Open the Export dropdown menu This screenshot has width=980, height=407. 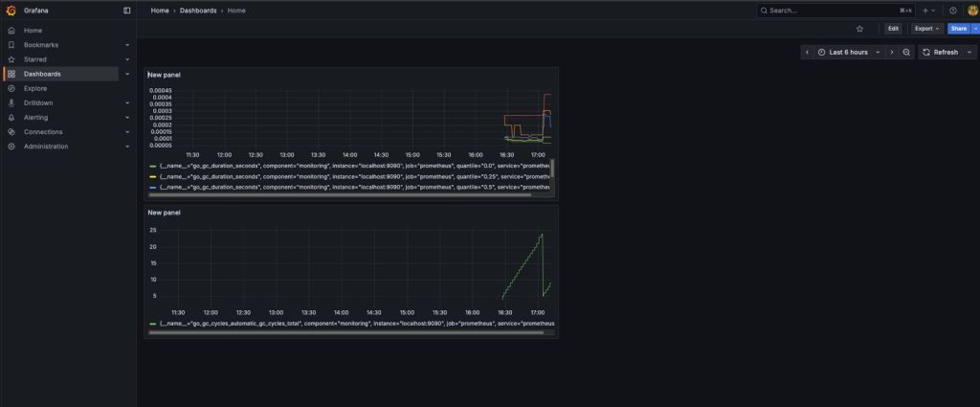pos(926,29)
